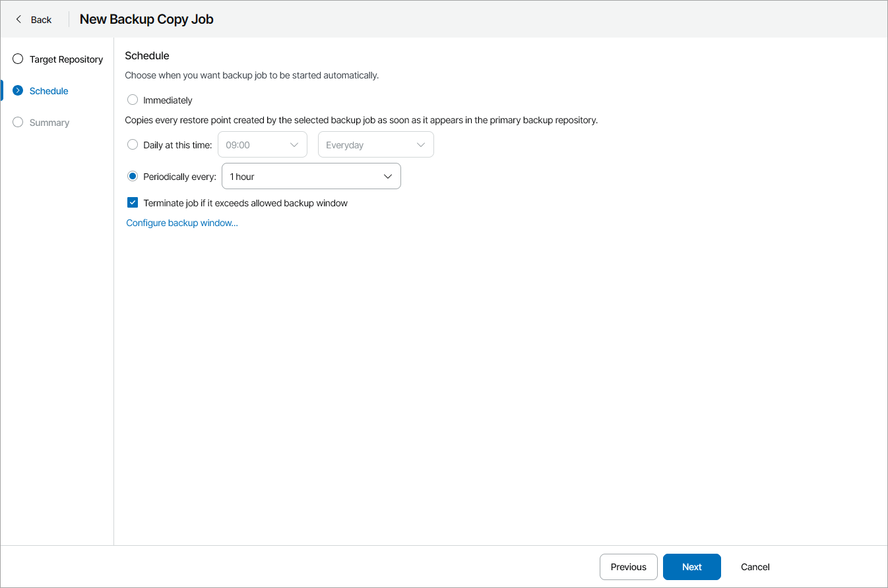Open the 09:00 time dropdown

click(x=263, y=145)
